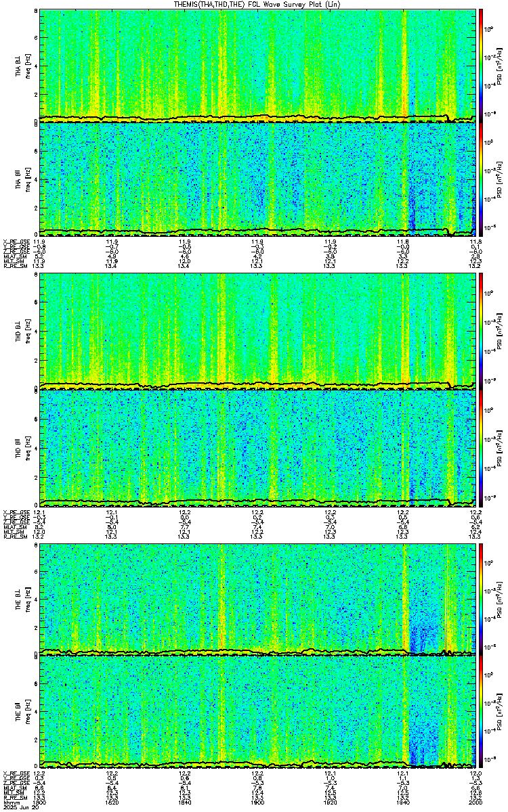
Task: Click the 1840 time tick label
Action: (x=185, y=803)
